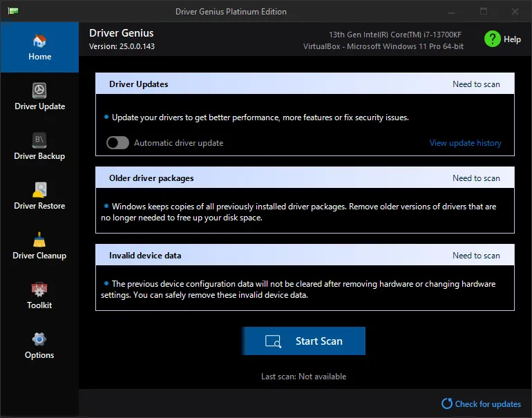Image resolution: width=532 pixels, height=418 pixels.
Task: Click the Automatic driver update label
Action: point(178,143)
